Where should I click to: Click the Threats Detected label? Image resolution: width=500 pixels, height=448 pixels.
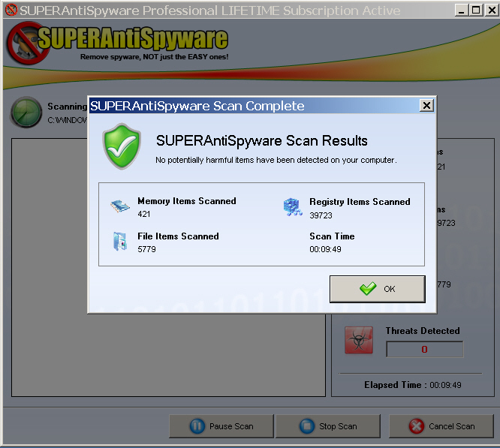pos(423,331)
